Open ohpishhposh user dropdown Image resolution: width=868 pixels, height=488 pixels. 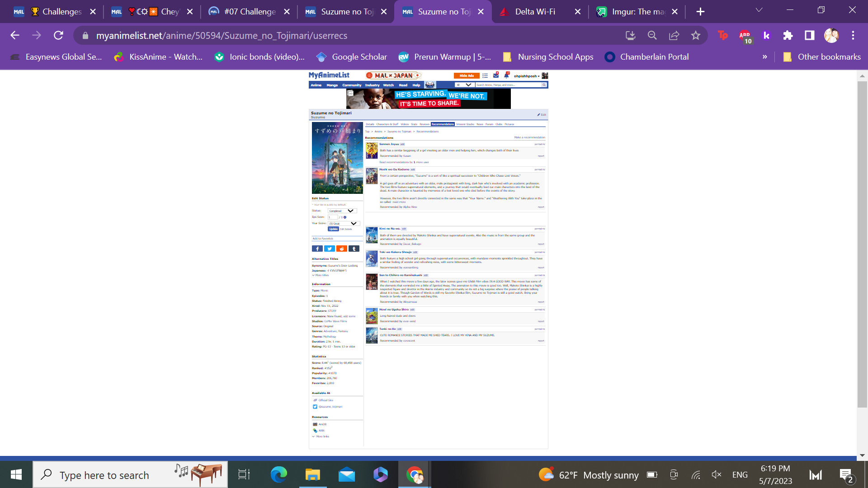click(x=527, y=76)
